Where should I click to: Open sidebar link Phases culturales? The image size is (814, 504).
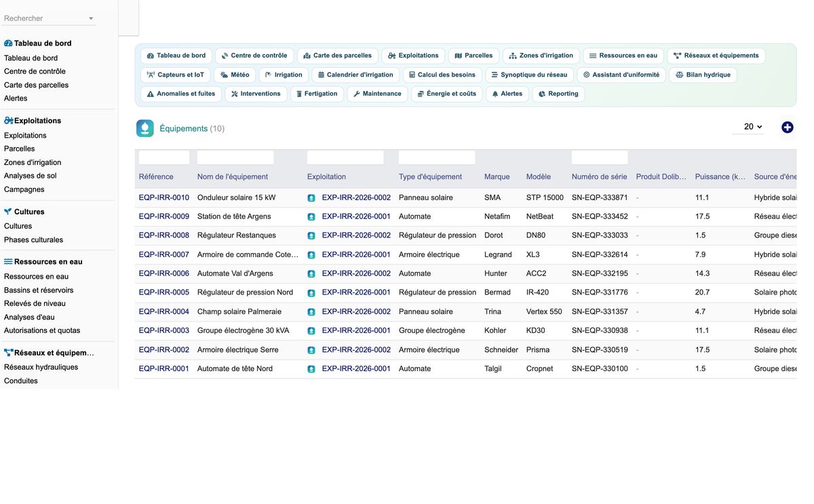[33, 240]
